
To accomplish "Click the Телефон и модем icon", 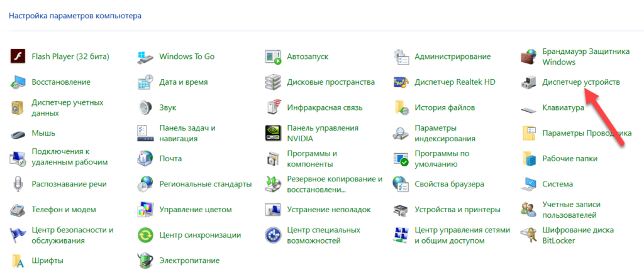I will pyautogui.click(x=16, y=210).
